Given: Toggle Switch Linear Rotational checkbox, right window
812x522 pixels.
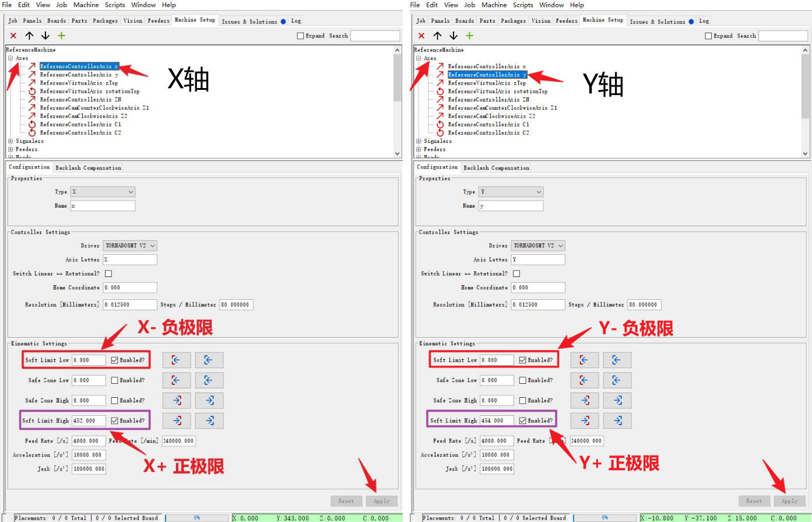Looking at the screenshot, I should (x=516, y=274).
